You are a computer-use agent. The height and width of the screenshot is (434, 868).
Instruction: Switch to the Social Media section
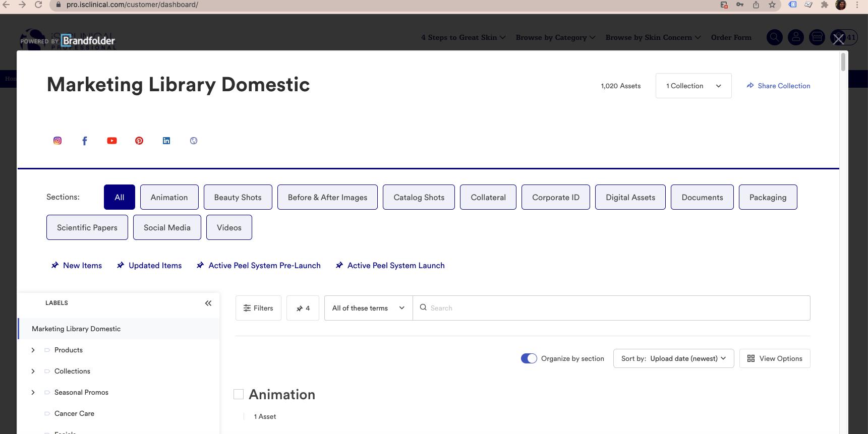click(x=167, y=227)
